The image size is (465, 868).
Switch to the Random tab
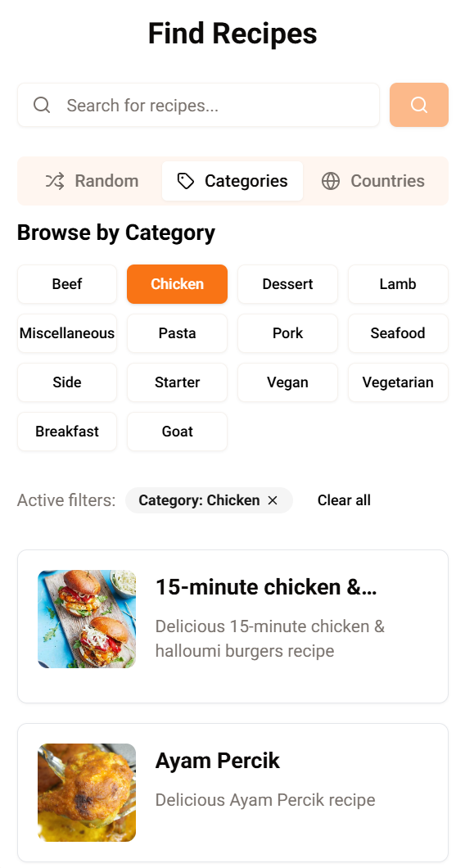tap(92, 181)
